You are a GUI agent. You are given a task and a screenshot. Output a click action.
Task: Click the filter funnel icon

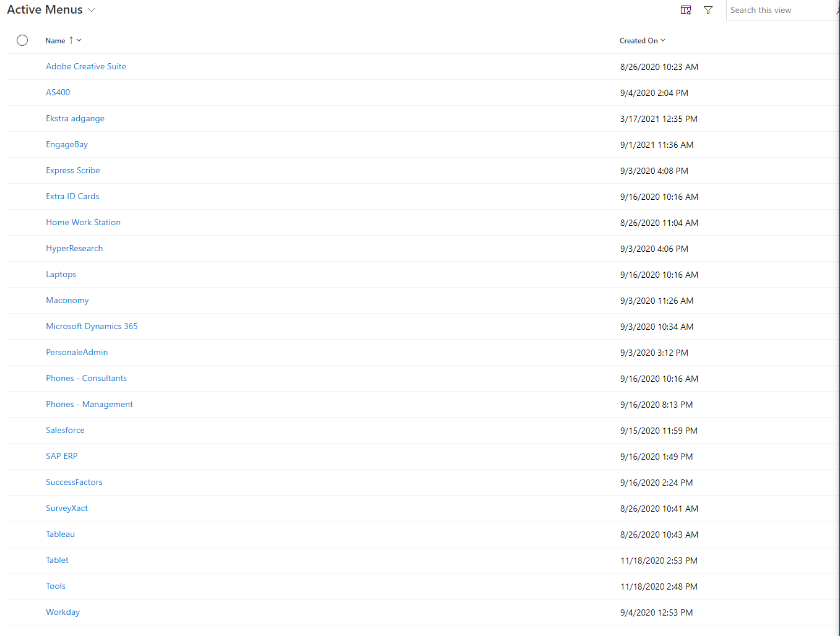708,10
